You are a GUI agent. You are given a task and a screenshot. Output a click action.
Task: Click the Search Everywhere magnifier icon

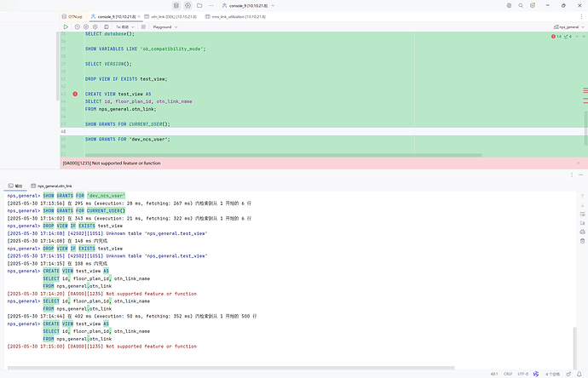pyautogui.click(x=521, y=6)
